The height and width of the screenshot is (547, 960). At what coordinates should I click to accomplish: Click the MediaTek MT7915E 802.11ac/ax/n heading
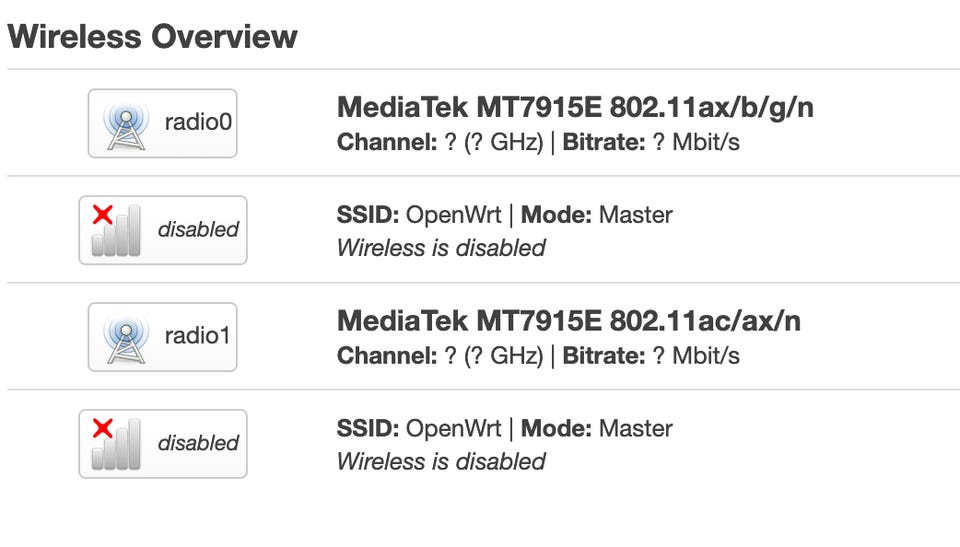[569, 321]
